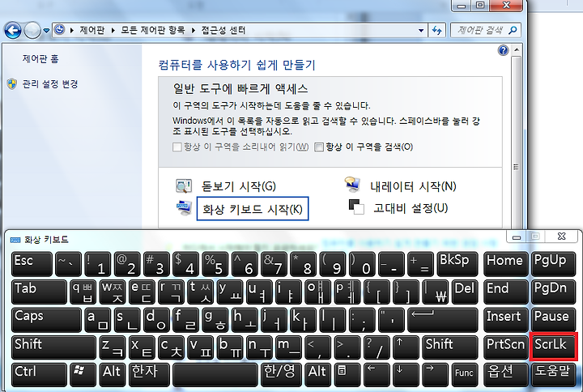Viewport: 583px width, 392px height.
Task: Select 접근성 센터 breadcrumb
Action: point(223,30)
